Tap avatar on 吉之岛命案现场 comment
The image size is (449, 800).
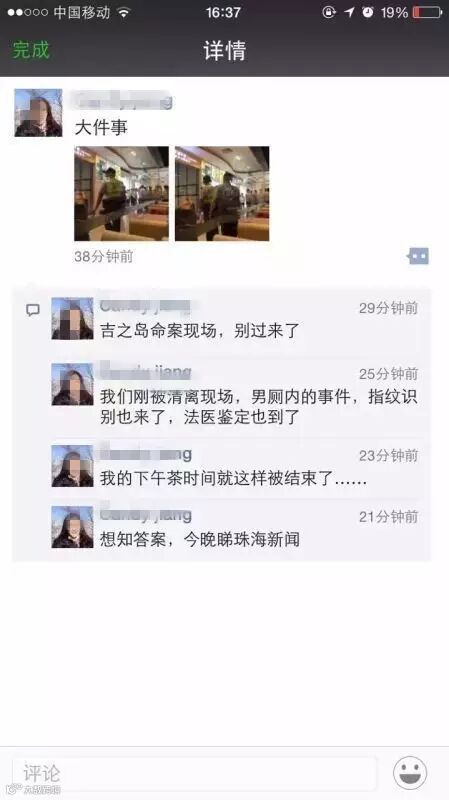coord(72,319)
